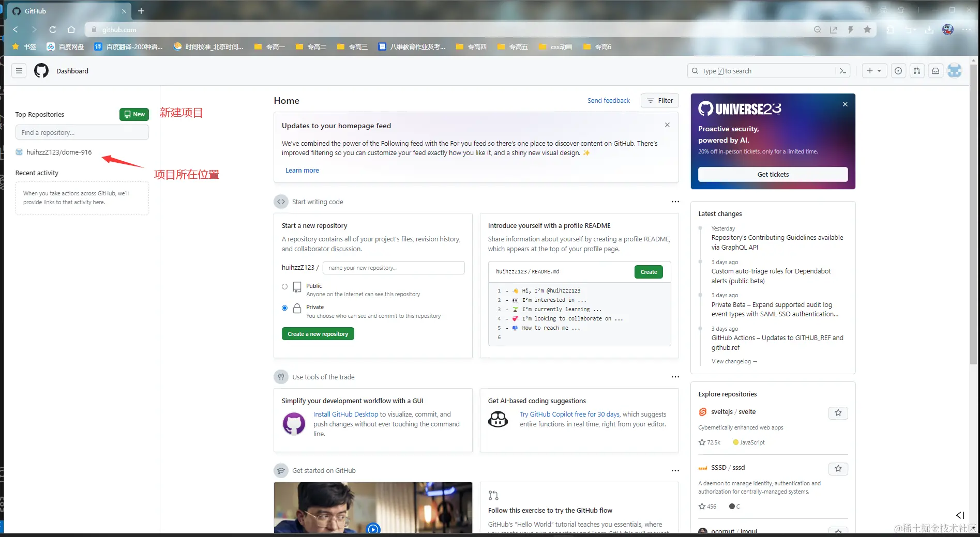The image size is (980, 537).
Task: Bookmark this page using the star icon in the address bar
Action: pyautogui.click(x=867, y=29)
